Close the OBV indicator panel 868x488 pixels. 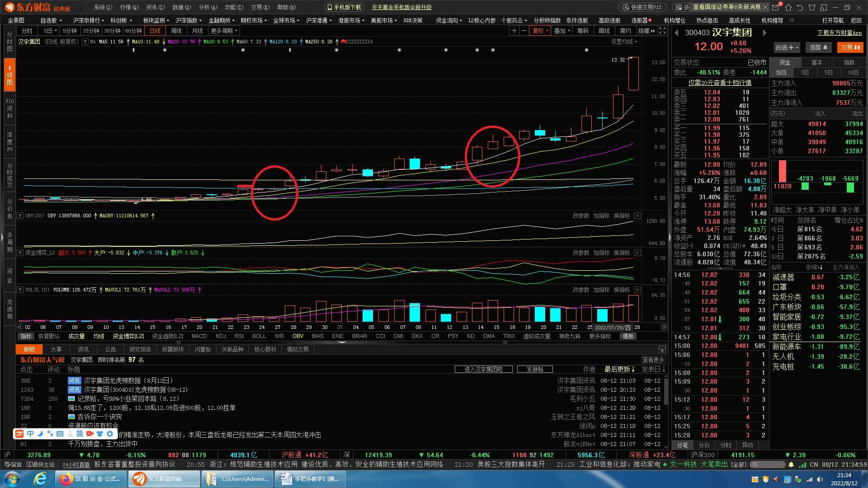[637, 216]
